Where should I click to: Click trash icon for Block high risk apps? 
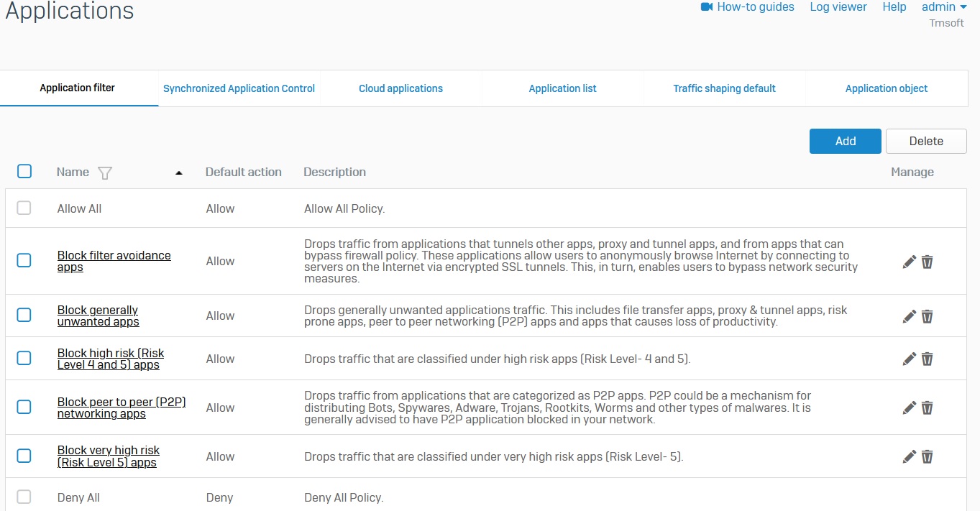pyautogui.click(x=928, y=359)
